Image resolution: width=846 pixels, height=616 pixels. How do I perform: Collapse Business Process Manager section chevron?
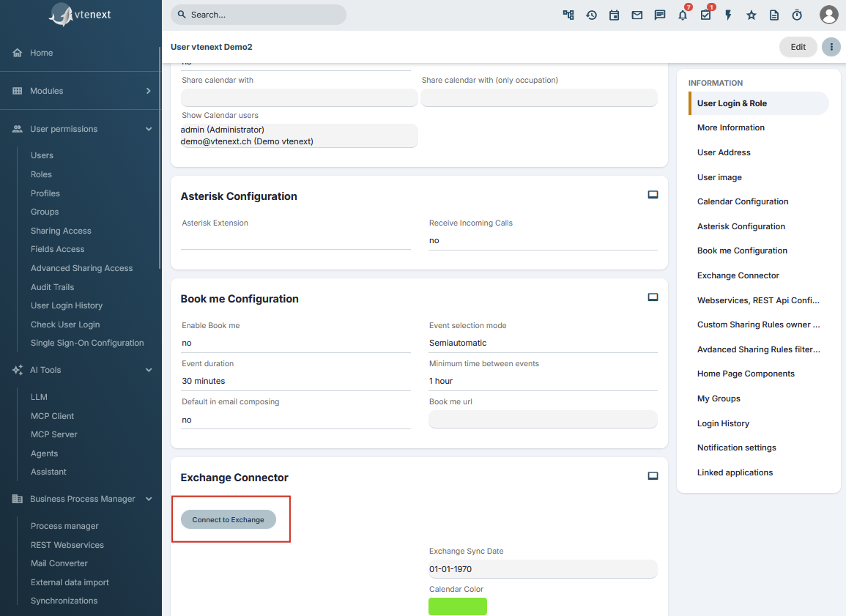pos(149,499)
